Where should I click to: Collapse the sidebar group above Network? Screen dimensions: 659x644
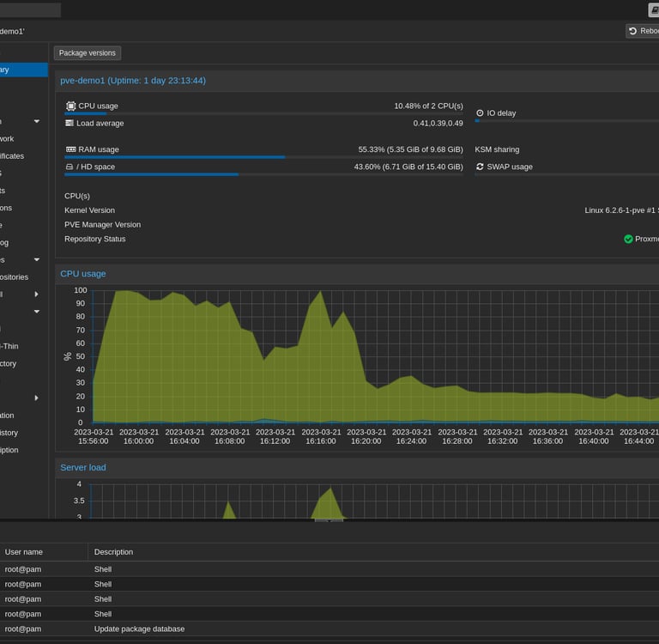tap(37, 122)
